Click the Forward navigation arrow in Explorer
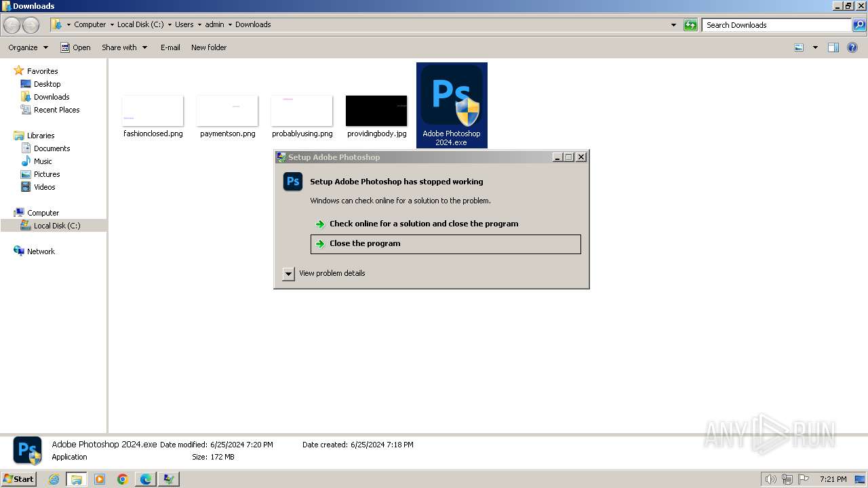This screenshot has height=488, width=868. click(x=31, y=25)
